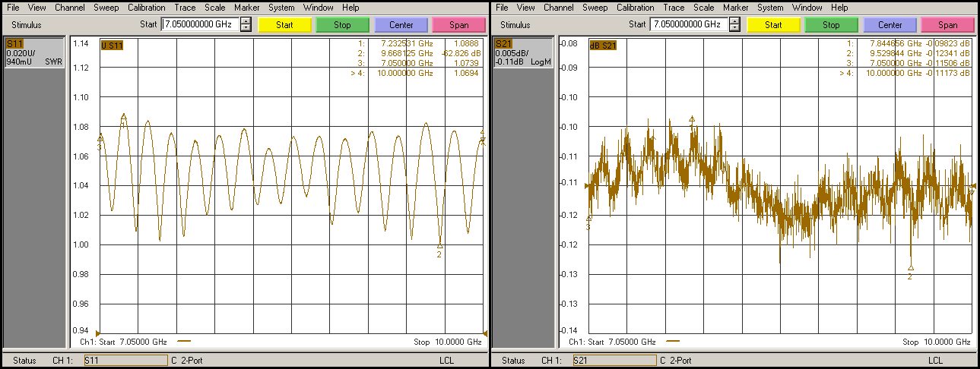
Task: Click S11 trace label on graph
Action: tap(112, 45)
